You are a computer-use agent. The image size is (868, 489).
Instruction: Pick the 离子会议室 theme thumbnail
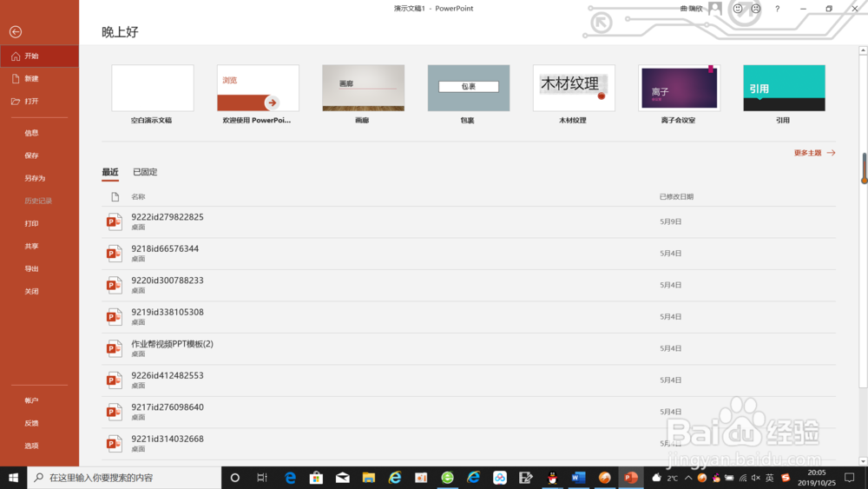680,88
